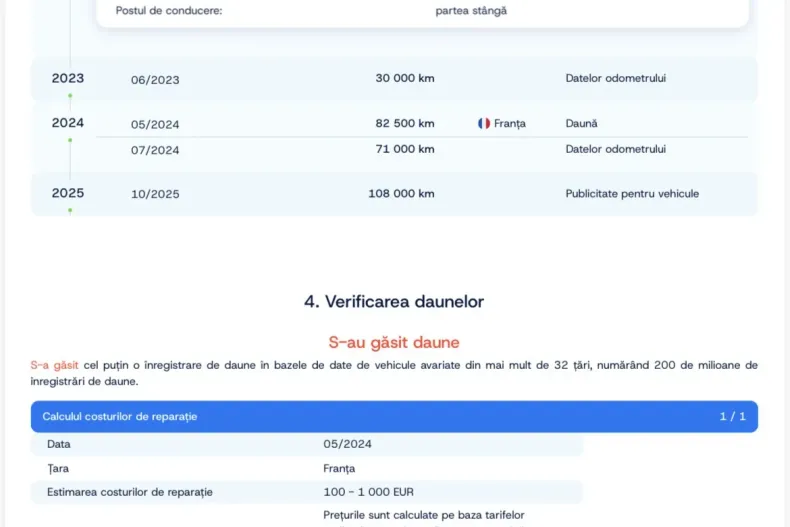790x527 pixels.
Task: Click the S-au găsit daune heading
Action: (394, 343)
